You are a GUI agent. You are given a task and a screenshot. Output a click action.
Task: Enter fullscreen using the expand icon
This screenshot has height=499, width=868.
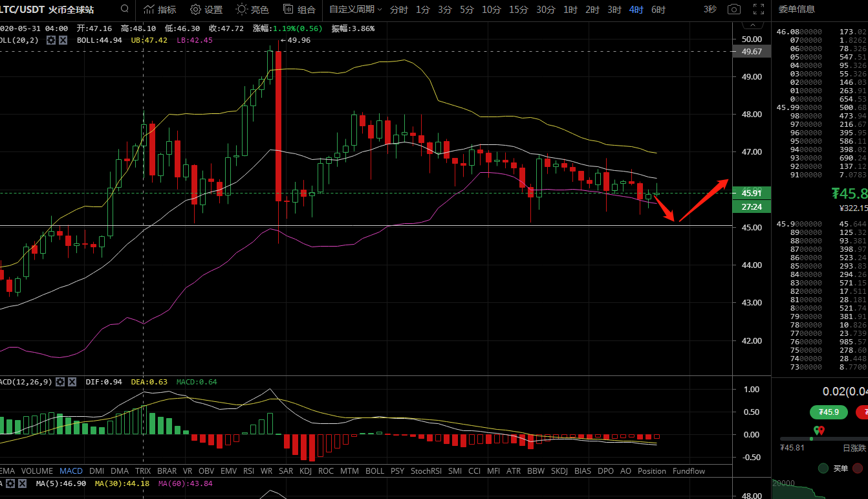tap(759, 10)
